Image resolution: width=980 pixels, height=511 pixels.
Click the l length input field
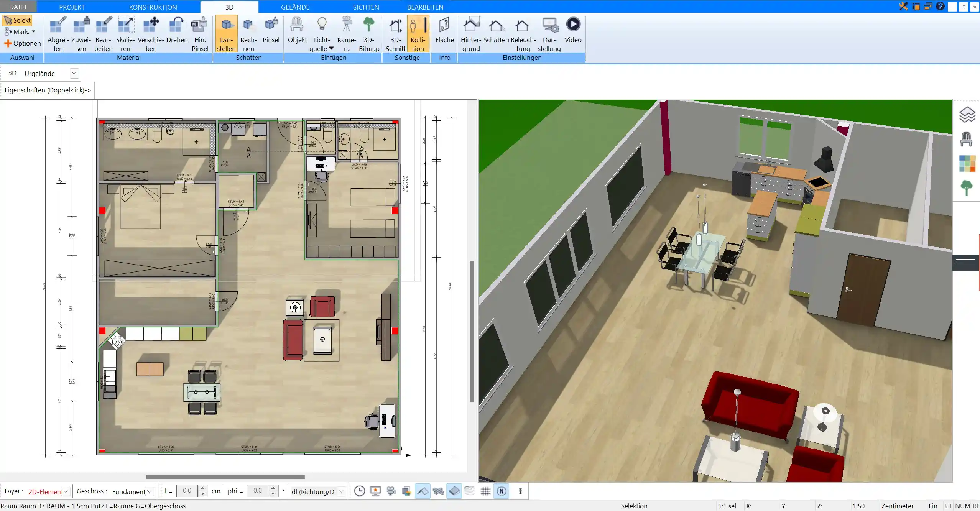(187, 491)
